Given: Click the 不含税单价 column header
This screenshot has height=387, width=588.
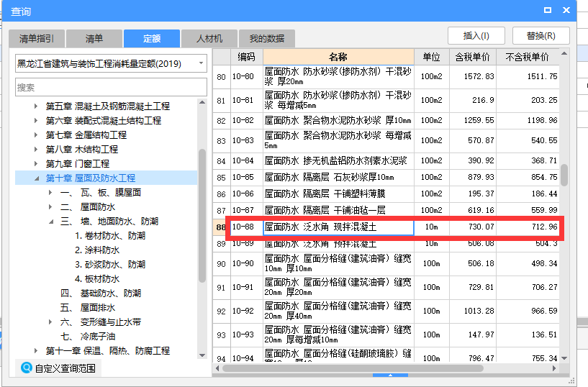Looking at the screenshot, I should [x=528, y=57].
